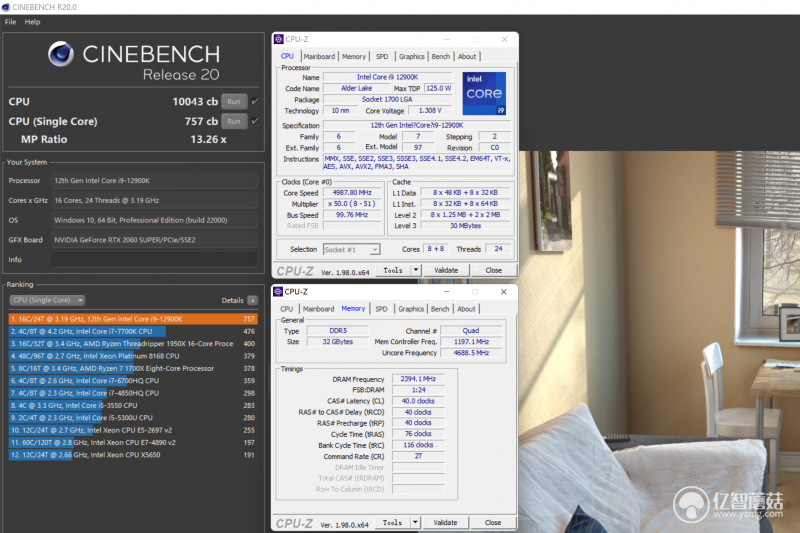Select ranking row 2 Intel Core i7-7700K

[x=133, y=332]
